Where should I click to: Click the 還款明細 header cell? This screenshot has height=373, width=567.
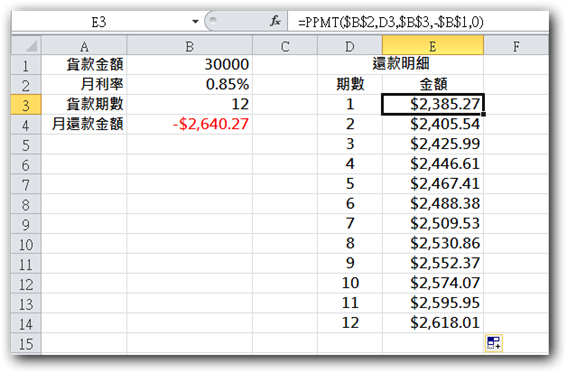pos(400,65)
